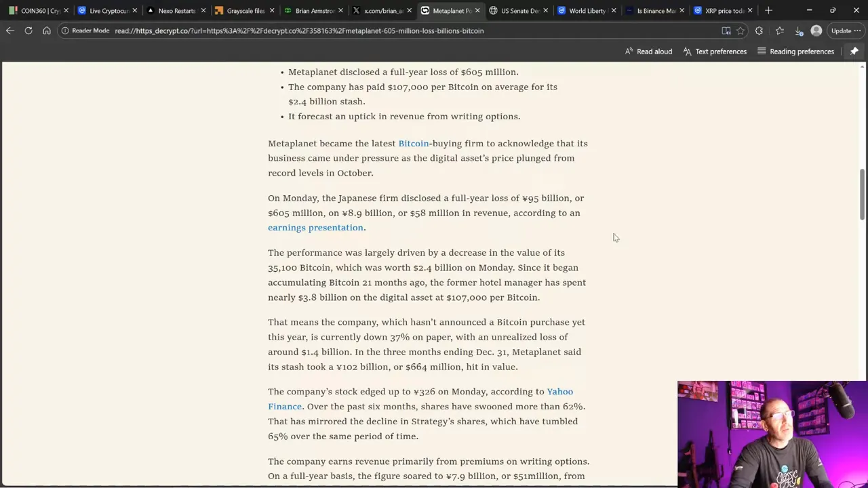
Task: Open the Settings and more menu
Action: click(856, 30)
